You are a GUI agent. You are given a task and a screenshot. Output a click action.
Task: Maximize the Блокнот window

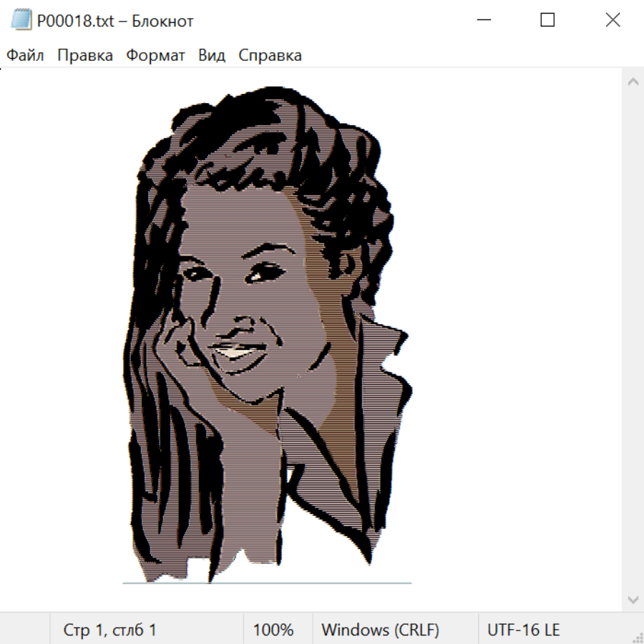547,21
